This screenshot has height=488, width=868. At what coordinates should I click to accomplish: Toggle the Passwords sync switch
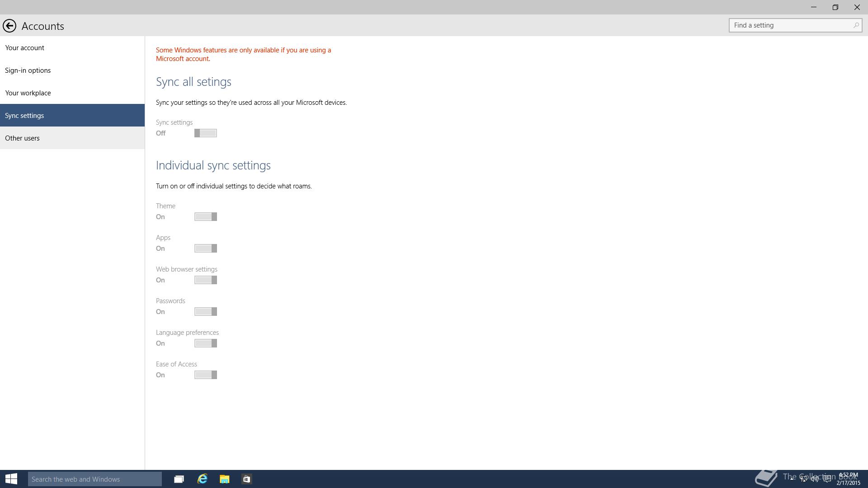(206, 312)
